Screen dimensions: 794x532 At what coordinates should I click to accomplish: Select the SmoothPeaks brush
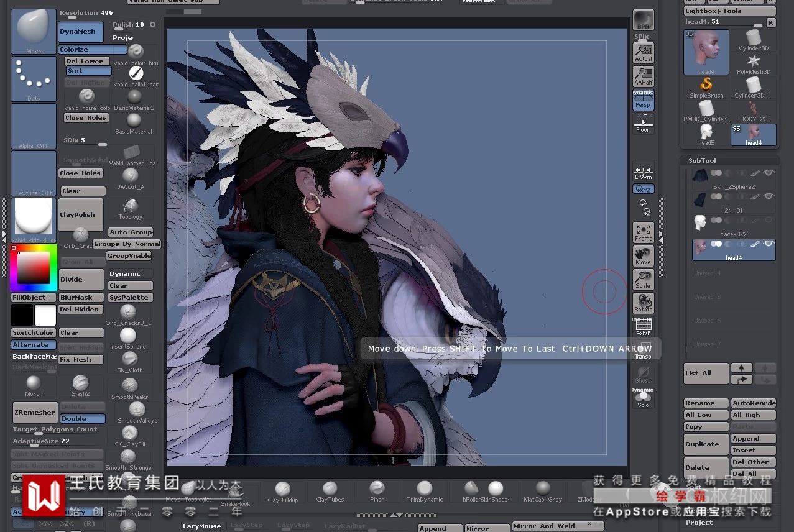click(x=130, y=388)
